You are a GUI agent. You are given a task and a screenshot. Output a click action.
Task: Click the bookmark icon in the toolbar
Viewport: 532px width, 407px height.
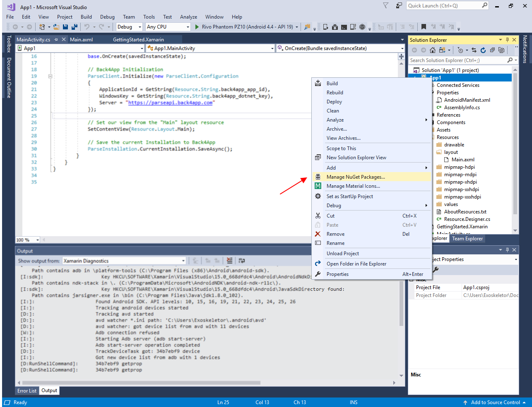click(x=424, y=27)
